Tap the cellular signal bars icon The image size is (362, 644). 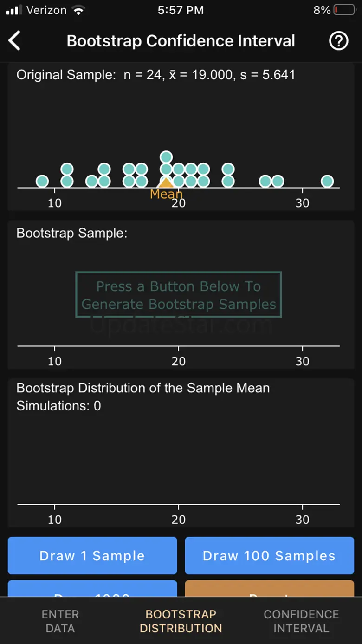tap(15, 10)
